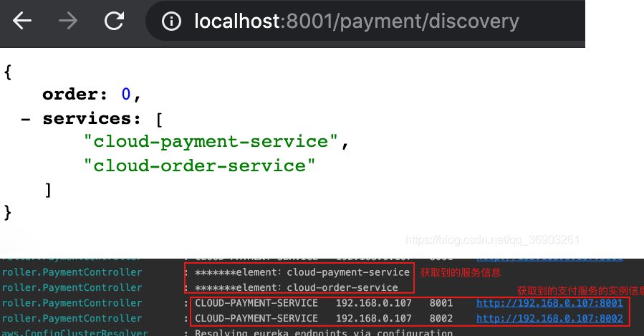The height and width of the screenshot is (336, 644).
Task: Select CLOUD-PAYMENT-SERVICE text in the 8001 log row
Action: pyautogui.click(x=256, y=303)
